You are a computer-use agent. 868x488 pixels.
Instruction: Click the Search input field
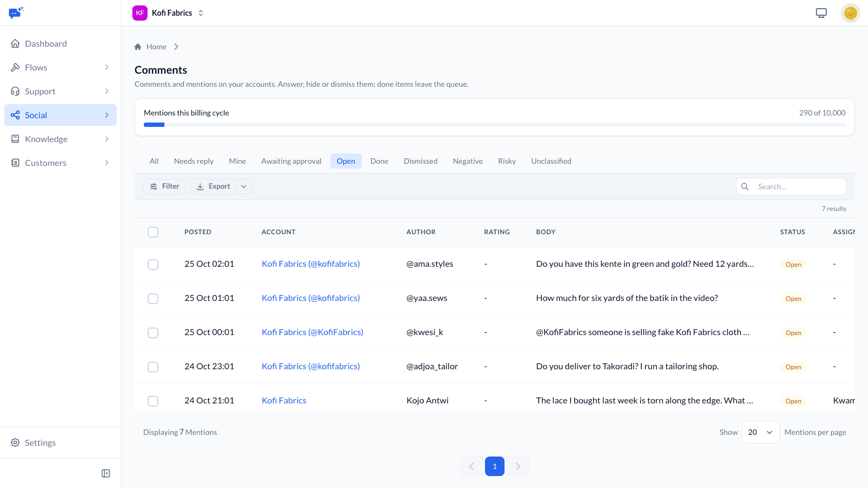click(x=791, y=187)
